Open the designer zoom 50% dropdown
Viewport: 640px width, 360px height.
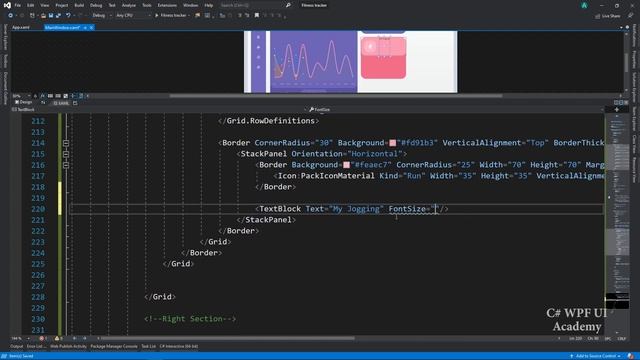pyautogui.click(x=22, y=96)
